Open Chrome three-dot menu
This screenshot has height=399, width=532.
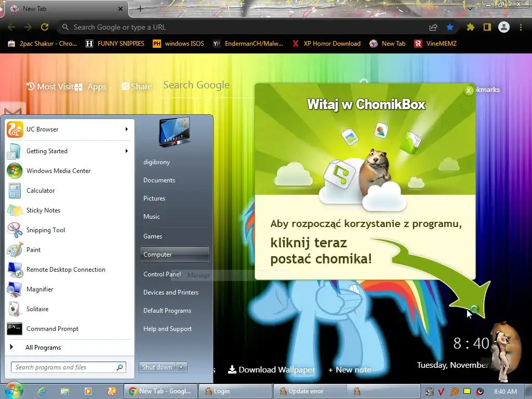[521, 27]
